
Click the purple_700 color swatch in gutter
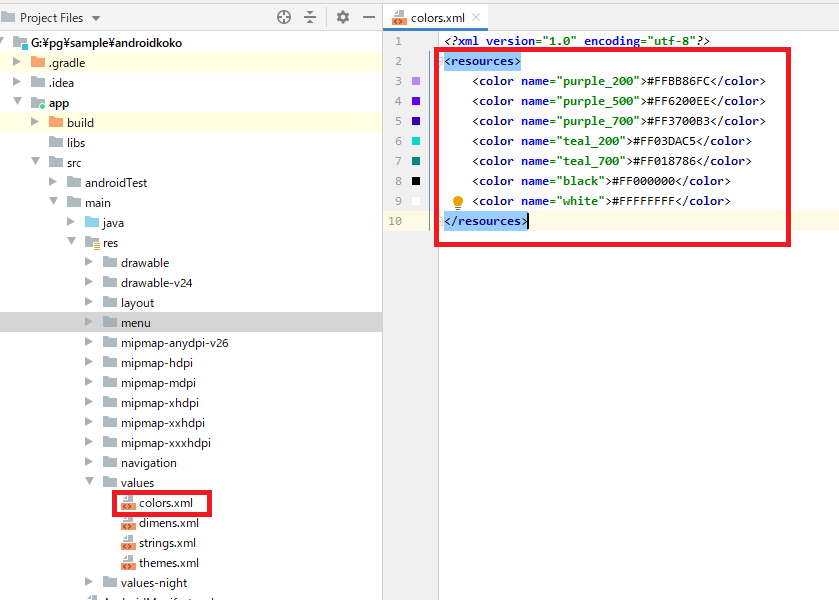[416, 121]
